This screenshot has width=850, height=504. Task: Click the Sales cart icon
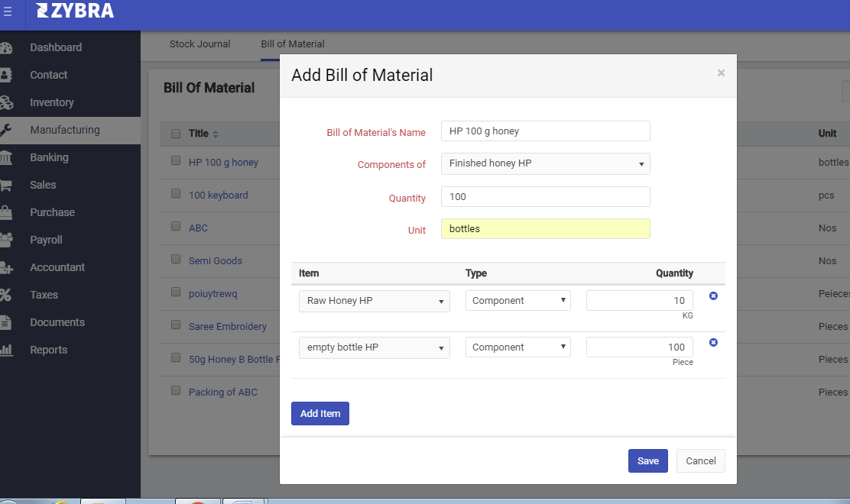[x=6, y=185]
